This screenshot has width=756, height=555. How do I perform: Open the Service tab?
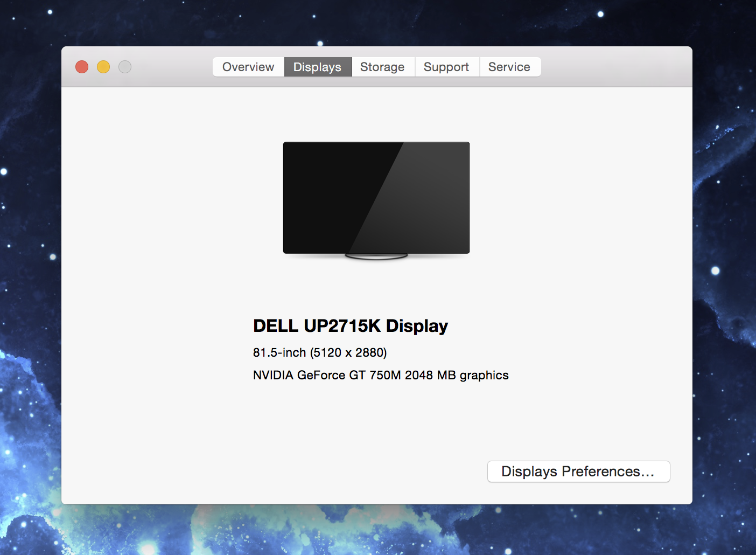(x=510, y=67)
